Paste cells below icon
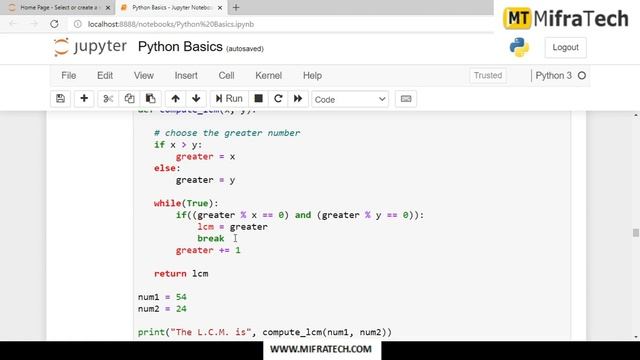Image resolution: width=640 pixels, height=360 pixels. click(x=151, y=99)
